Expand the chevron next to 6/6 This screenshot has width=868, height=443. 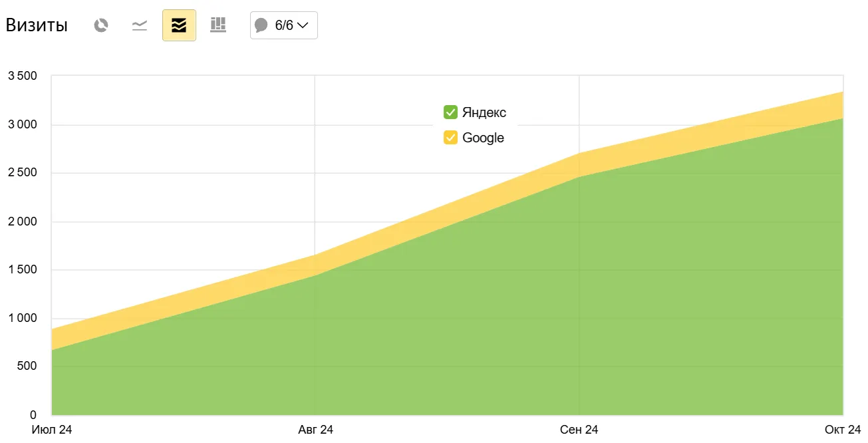pyautogui.click(x=303, y=26)
